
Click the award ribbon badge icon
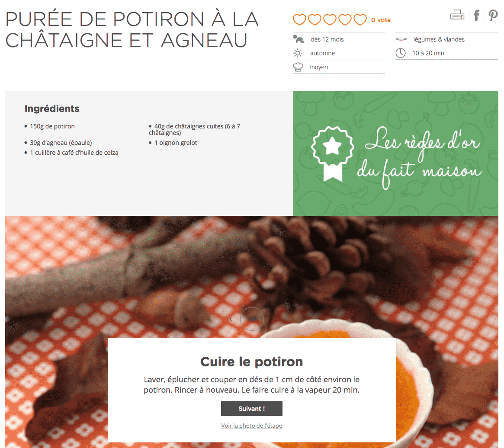click(x=333, y=154)
